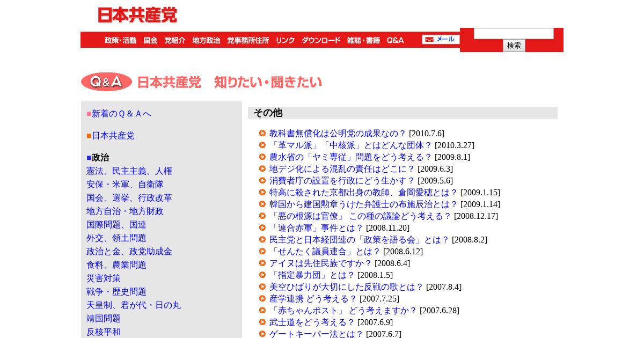Viewport: 644px width, 338px height.
Task: Click bullet icon beside 消費者庁 entry
Action: click(x=262, y=180)
